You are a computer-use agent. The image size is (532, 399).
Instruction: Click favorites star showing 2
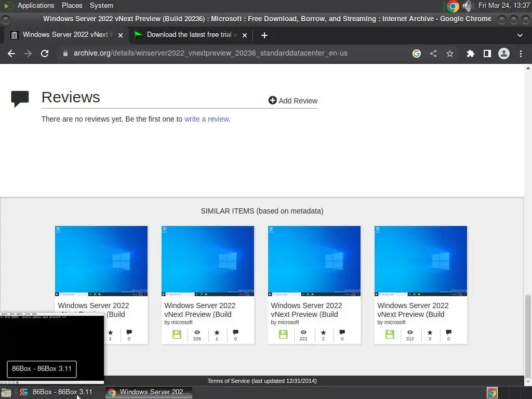[x=323, y=332]
